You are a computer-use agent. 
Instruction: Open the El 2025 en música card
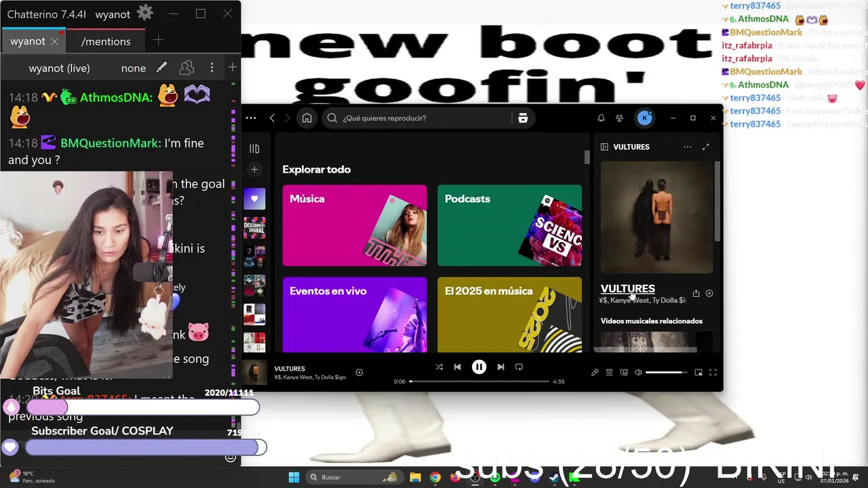[509, 314]
